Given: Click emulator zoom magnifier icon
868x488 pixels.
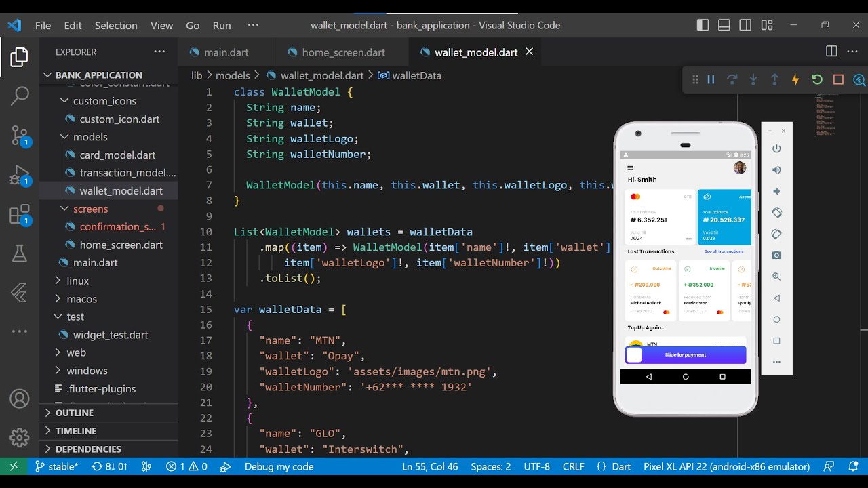Looking at the screenshot, I should point(776,277).
